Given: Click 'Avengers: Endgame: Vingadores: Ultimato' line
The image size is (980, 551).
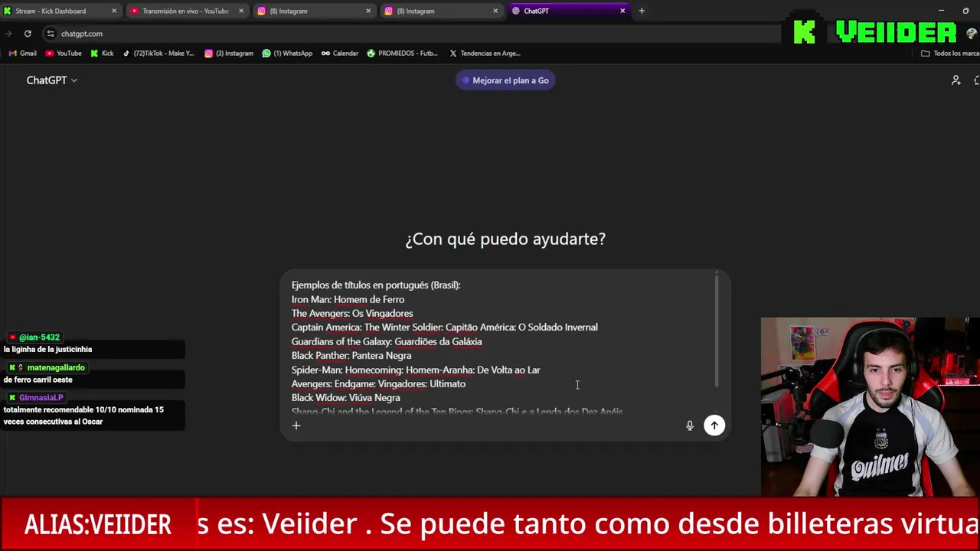Looking at the screenshot, I should (378, 383).
